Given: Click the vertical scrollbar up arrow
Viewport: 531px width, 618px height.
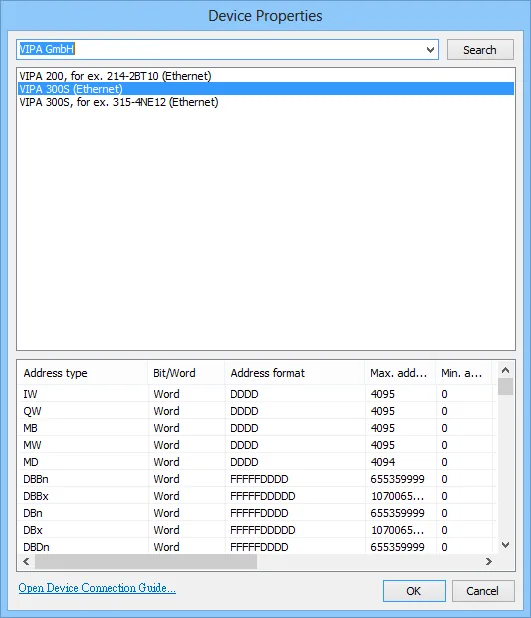Looking at the screenshot, I should click(505, 370).
